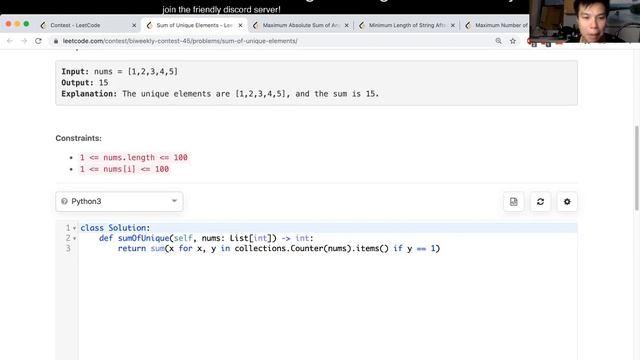Image resolution: width=640 pixels, height=360 pixels.
Task: Place cursor on the 'return sum(...)' code line
Action: 279,248
